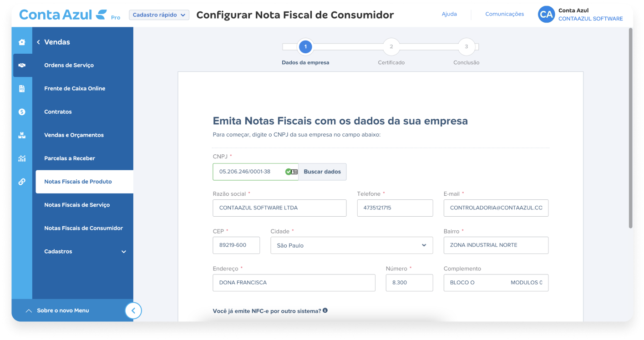
Task: Open the Cidade São Paulo dropdown
Action: pyautogui.click(x=352, y=245)
